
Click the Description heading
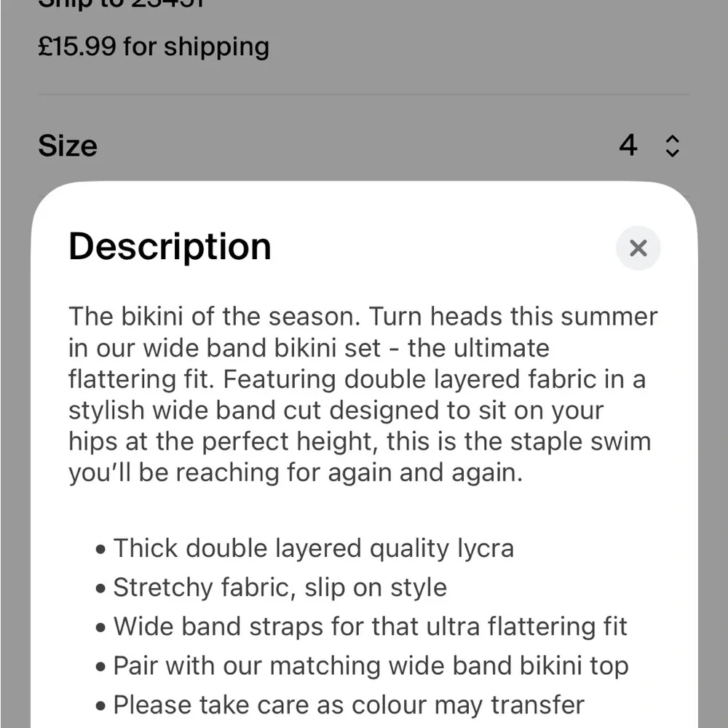169,246
